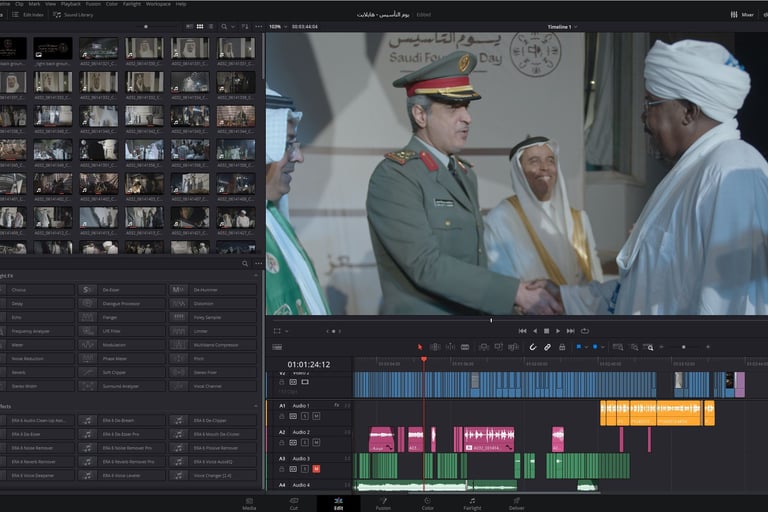Image resolution: width=768 pixels, height=512 pixels.
Task: Click the blue Flag icon
Action: 578,347
